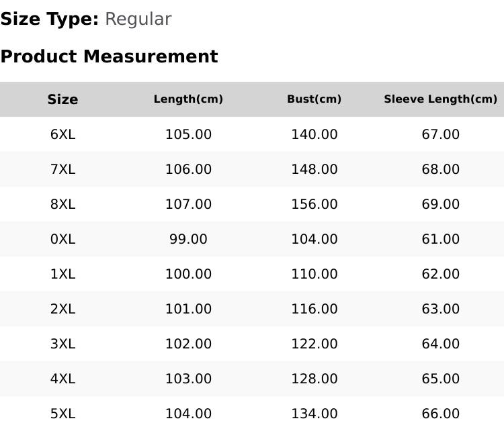This screenshot has width=504, height=431.
Task: Click the 61.00 sleeve length value
Action: tap(440, 239)
